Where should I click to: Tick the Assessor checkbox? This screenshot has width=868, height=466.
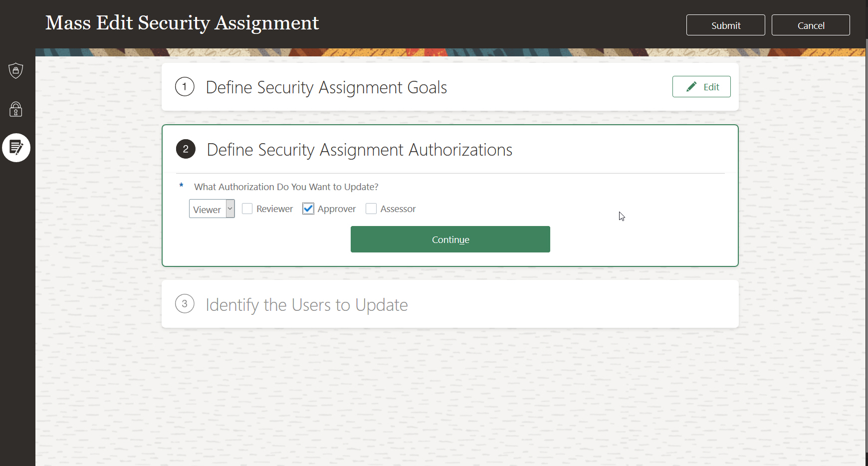[x=371, y=209]
